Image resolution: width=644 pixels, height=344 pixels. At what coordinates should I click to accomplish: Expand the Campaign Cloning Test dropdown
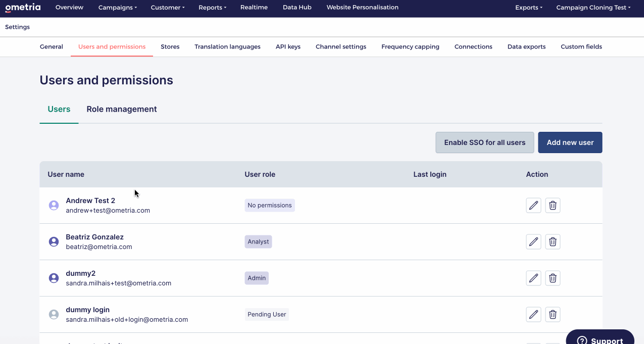pos(593,7)
